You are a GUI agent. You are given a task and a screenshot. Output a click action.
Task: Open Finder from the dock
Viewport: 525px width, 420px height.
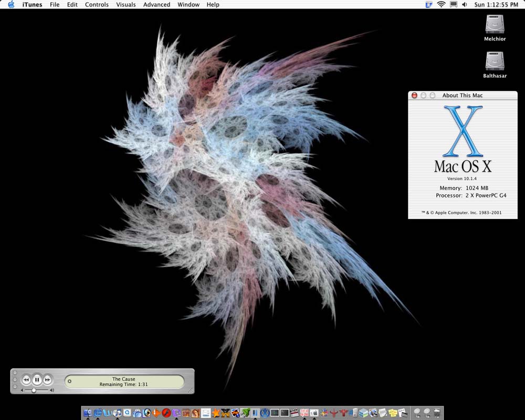87,413
